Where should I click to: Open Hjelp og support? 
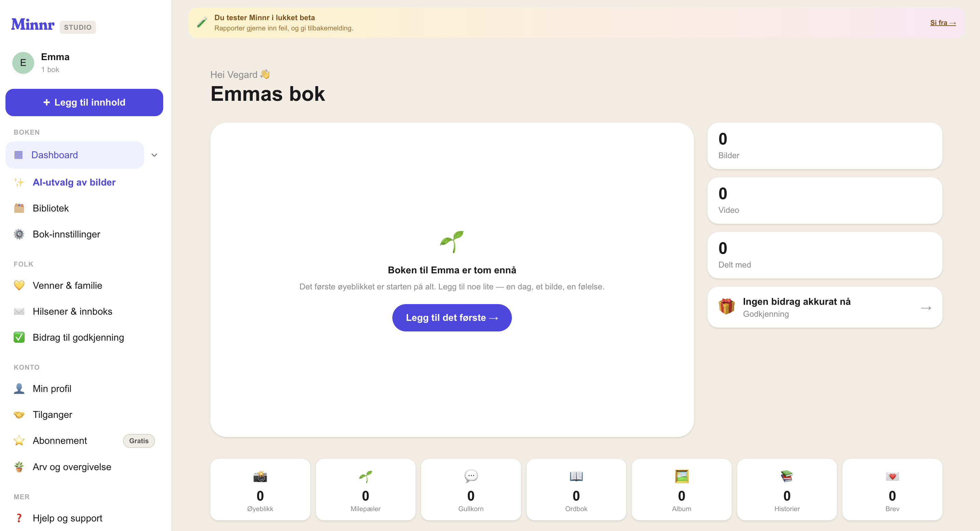coord(84,518)
